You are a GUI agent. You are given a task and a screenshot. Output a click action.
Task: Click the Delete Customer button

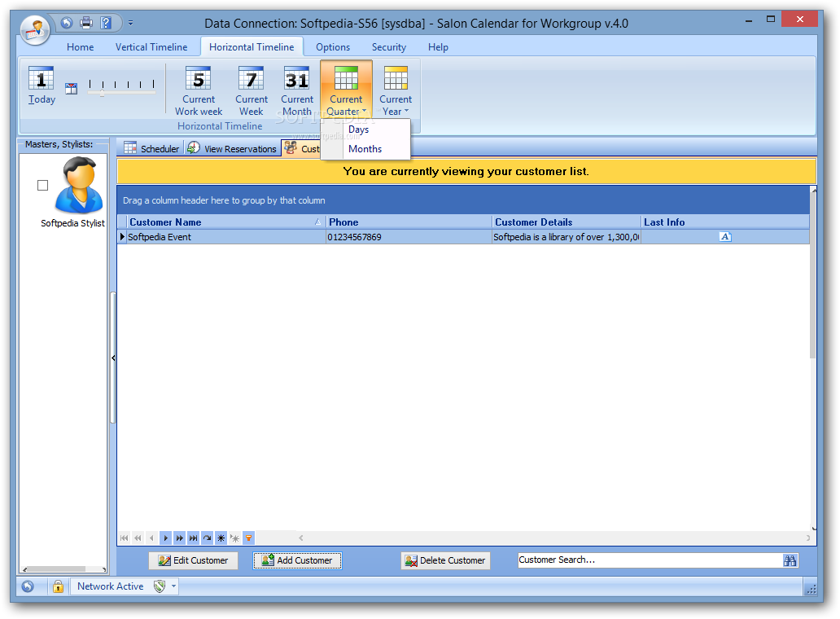coord(445,560)
